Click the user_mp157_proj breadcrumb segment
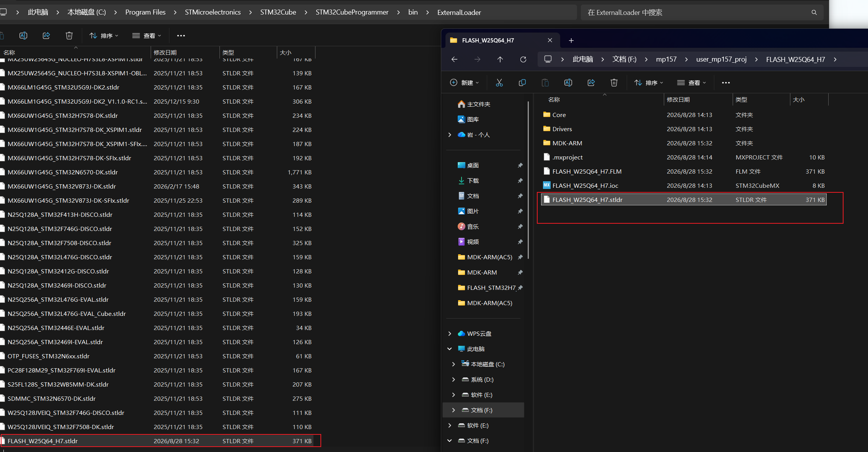868x452 pixels. pyautogui.click(x=721, y=59)
